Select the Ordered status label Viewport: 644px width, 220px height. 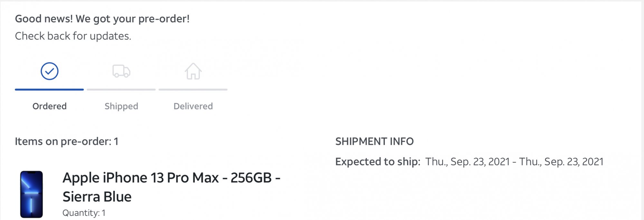(49, 106)
